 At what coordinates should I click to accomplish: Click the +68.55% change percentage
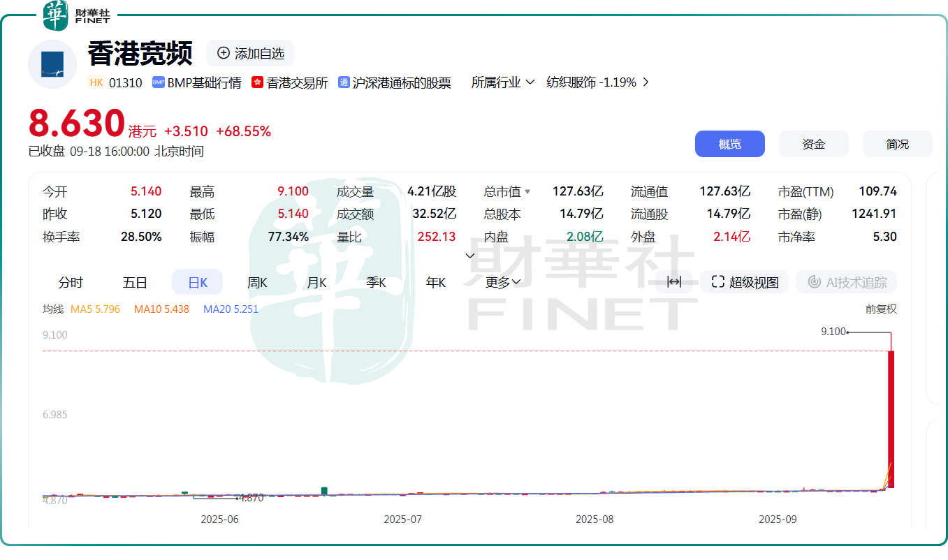[x=243, y=131]
